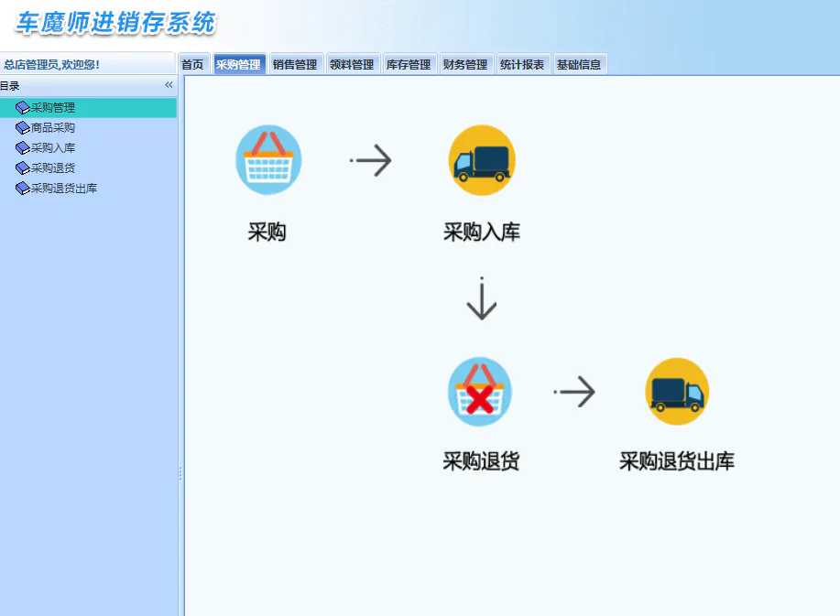Switch to the 销售管理 tab
The image size is (840, 616).
tap(295, 64)
